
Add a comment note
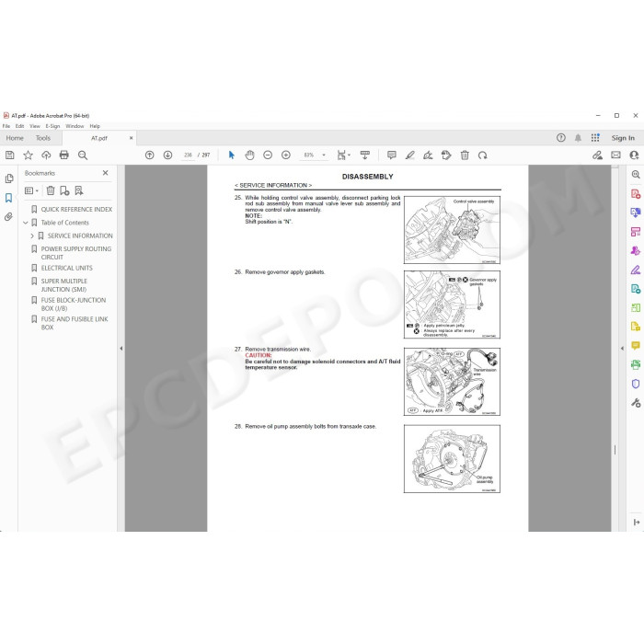pyautogui.click(x=391, y=155)
